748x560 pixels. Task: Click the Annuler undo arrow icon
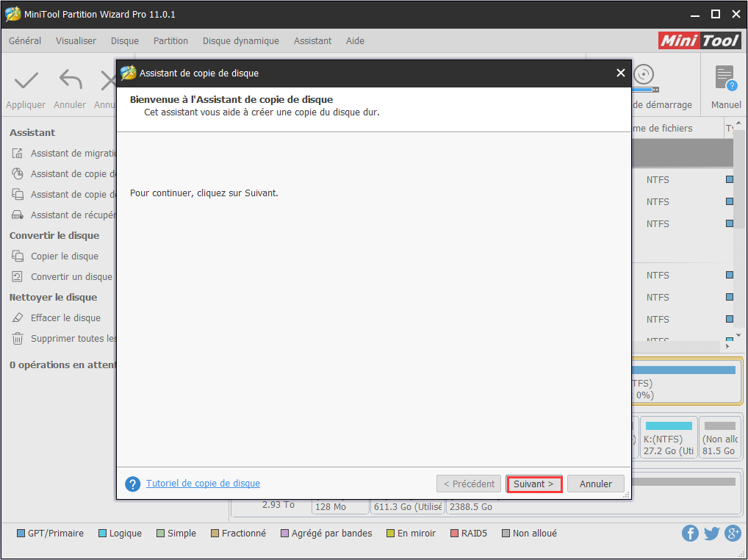click(x=70, y=79)
